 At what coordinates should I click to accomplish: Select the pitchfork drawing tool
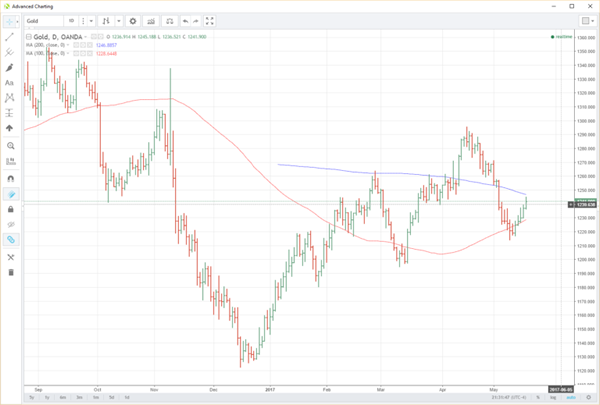tap(10, 52)
